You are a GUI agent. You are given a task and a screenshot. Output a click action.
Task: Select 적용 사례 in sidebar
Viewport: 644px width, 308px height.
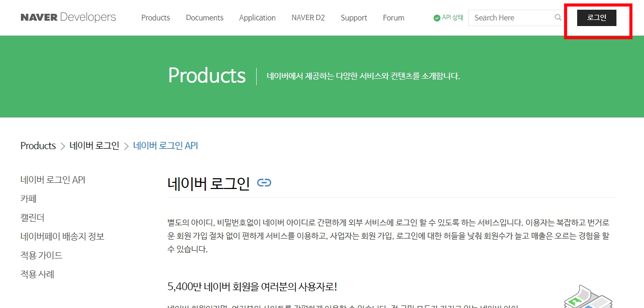coord(37,274)
